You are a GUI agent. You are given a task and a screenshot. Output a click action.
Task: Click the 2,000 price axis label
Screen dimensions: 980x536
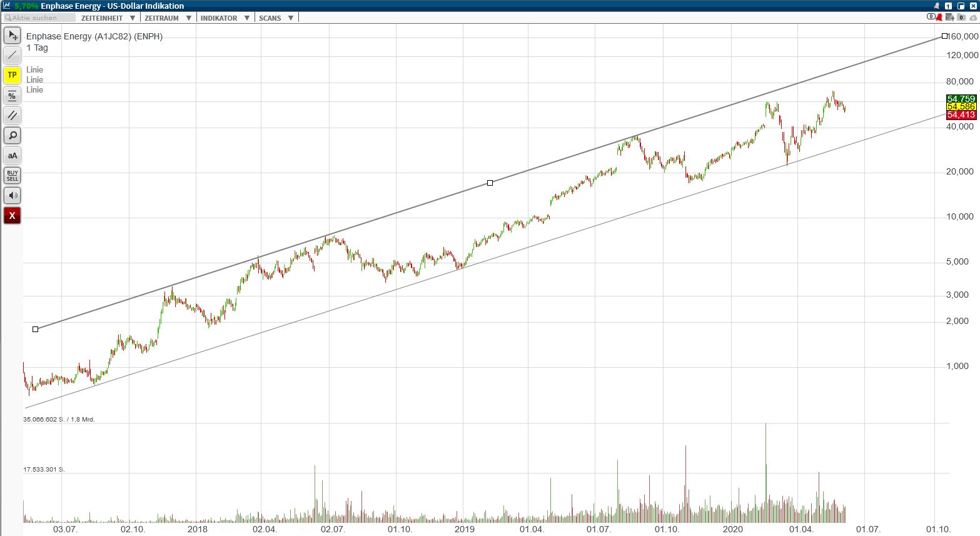coord(957,321)
